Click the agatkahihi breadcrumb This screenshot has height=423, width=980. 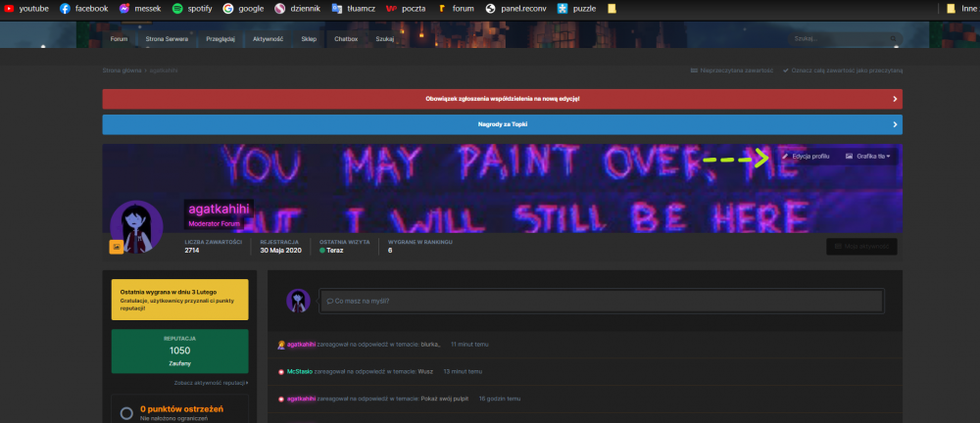click(163, 70)
